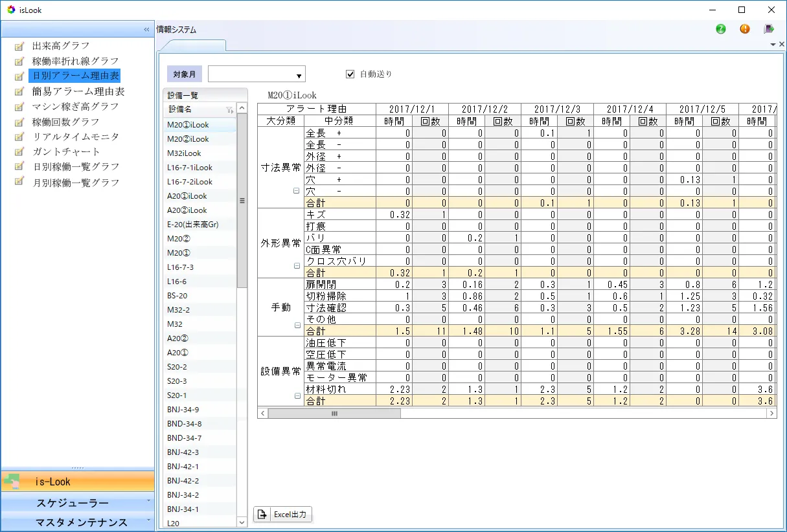Open the 対象月 dropdown

click(299, 74)
